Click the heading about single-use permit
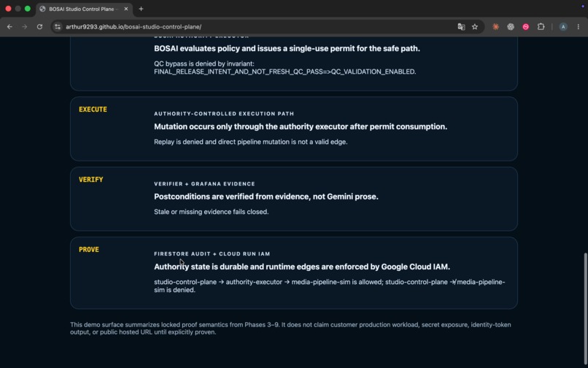This screenshot has height=368, width=588. click(287, 48)
